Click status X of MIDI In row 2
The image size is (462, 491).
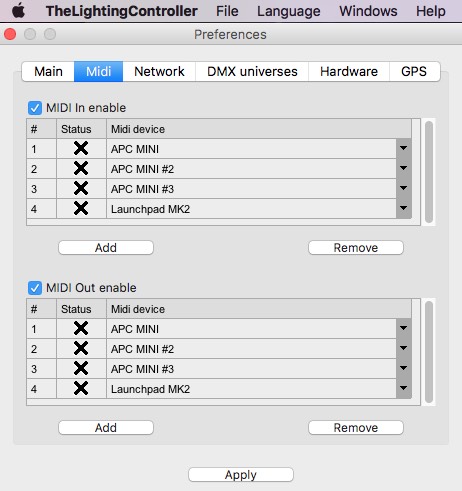81,168
